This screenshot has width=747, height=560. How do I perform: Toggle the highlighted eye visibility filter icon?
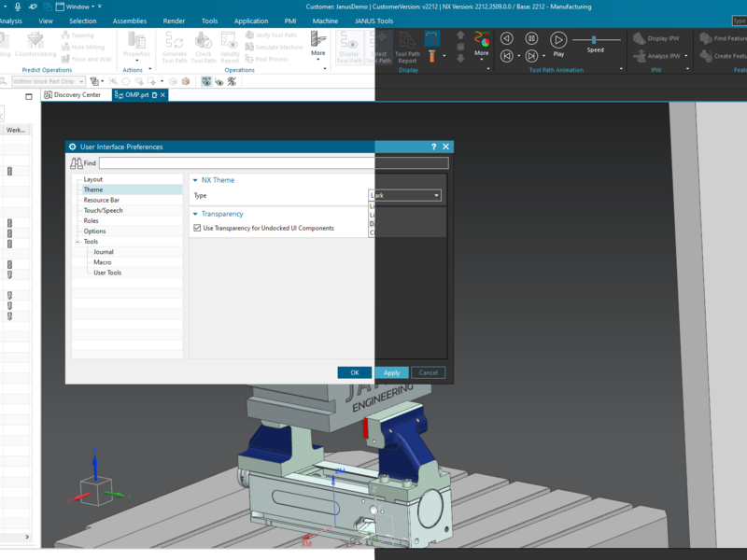206,81
